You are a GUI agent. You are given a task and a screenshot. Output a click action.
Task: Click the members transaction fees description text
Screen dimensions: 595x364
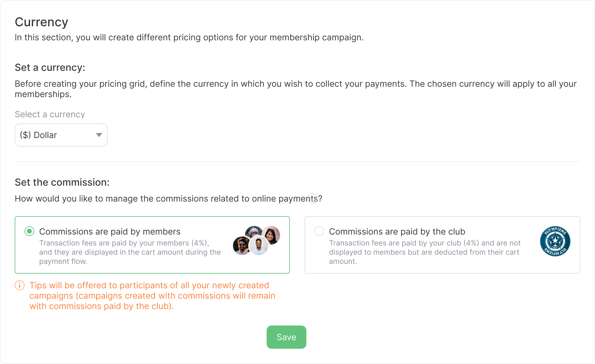click(x=130, y=252)
